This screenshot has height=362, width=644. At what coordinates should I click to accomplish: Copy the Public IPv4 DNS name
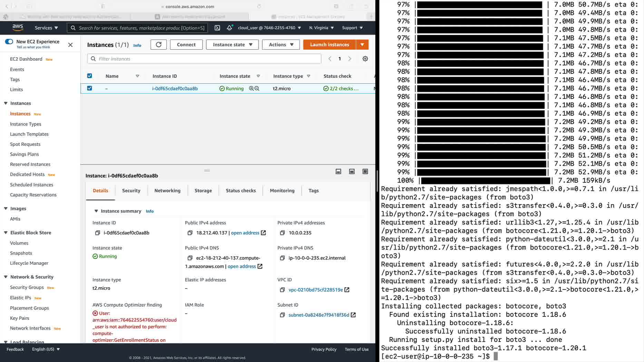190,258
